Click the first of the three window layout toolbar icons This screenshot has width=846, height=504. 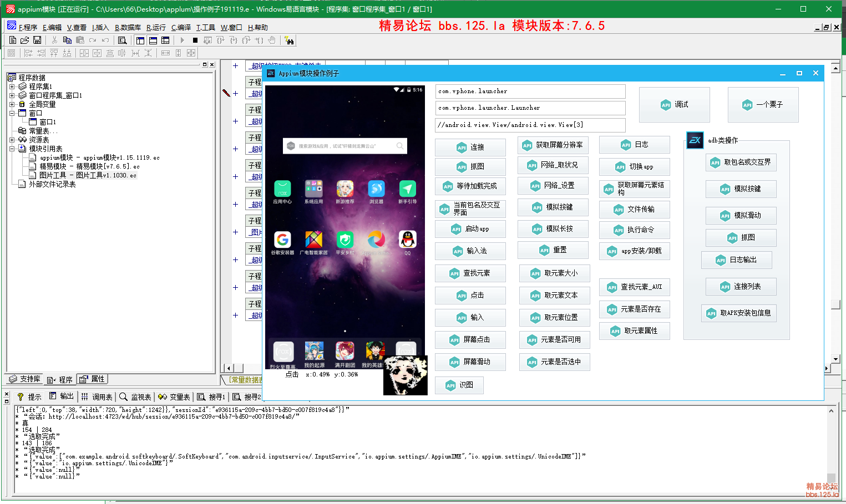[140, 40]
